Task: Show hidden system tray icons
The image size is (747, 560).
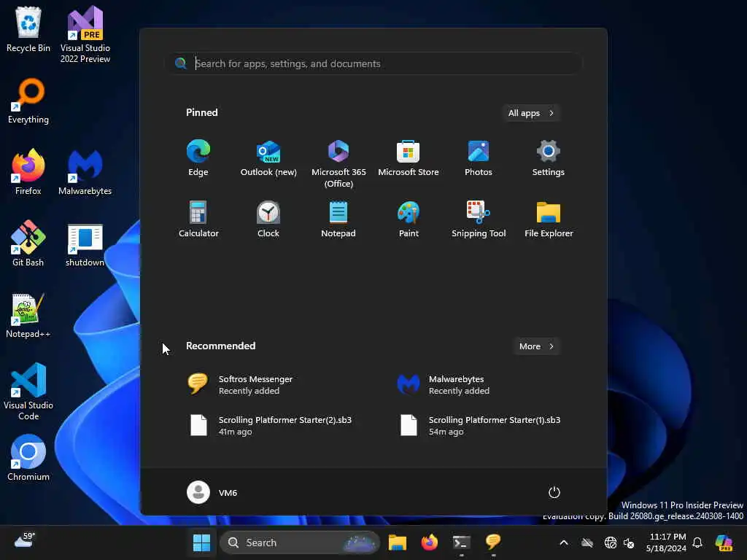Action: 564,542
